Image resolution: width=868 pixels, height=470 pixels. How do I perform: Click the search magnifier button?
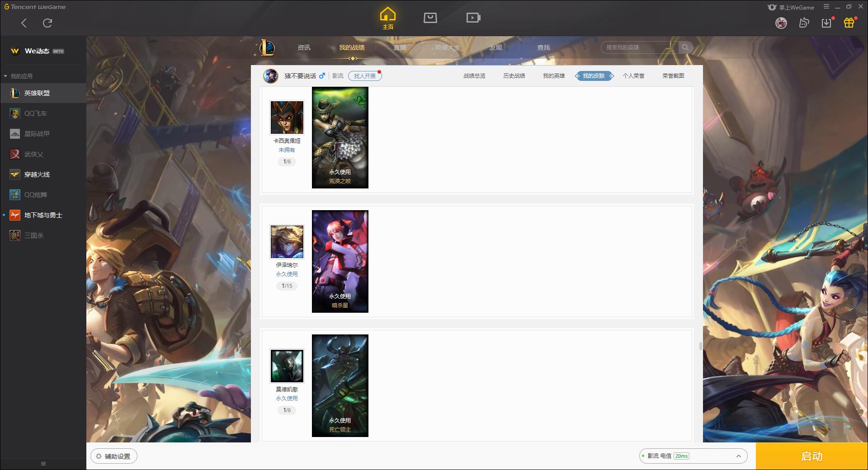click(x=685, y=47)
